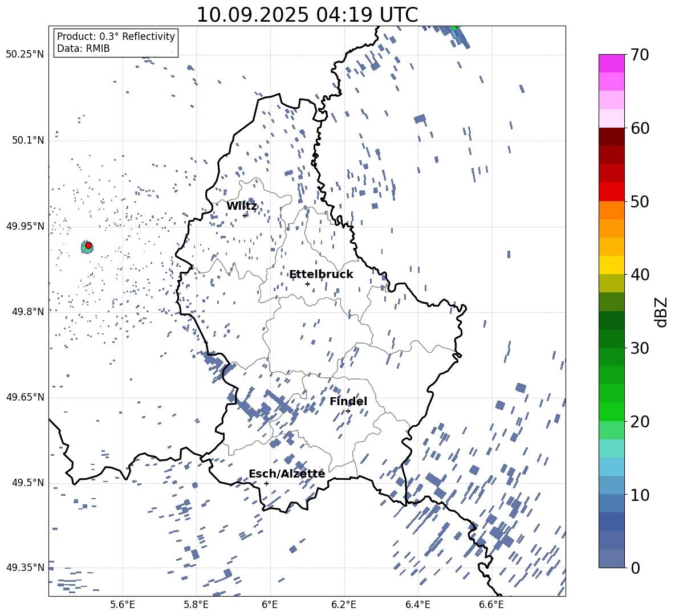
Task: Click the 10.09.2025 04:19 UTC title
Action: point(307,15)
